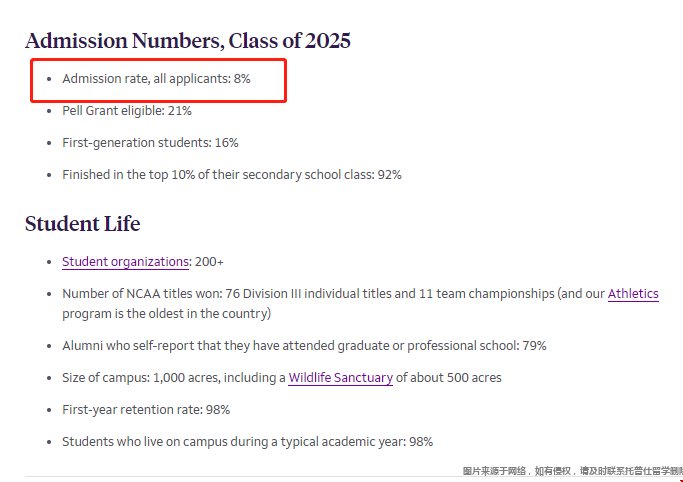683x482 pixels.
Task: Select the students living on campus line
Action: point(247,442)
